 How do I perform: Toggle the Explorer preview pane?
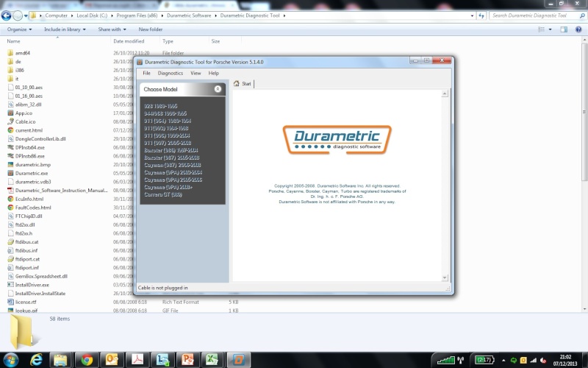pyautogui.click(x=564, y=29)
